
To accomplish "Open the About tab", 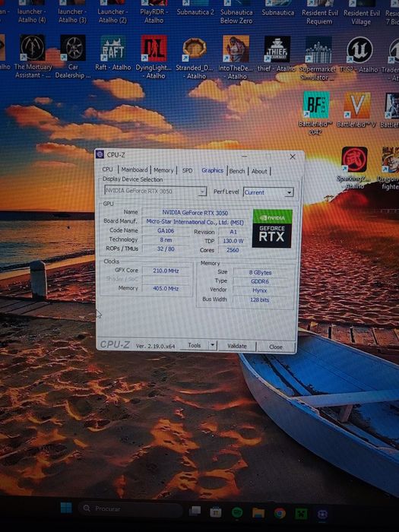I will [259, 171].
